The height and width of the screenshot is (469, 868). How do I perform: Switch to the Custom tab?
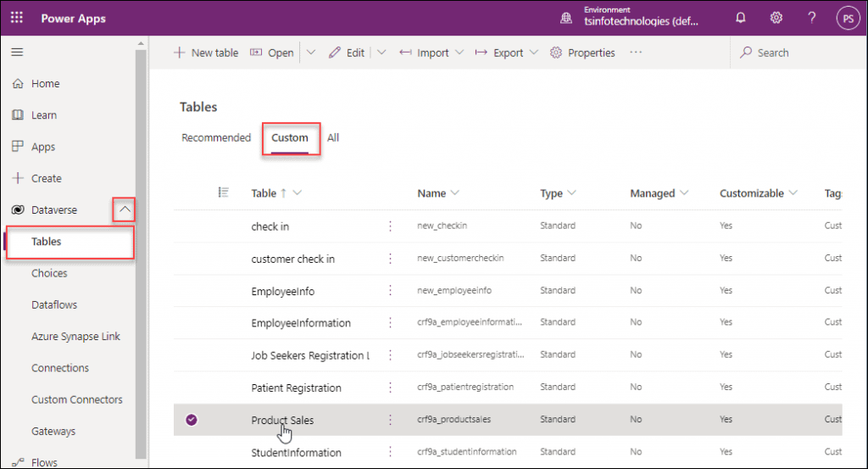290,138
